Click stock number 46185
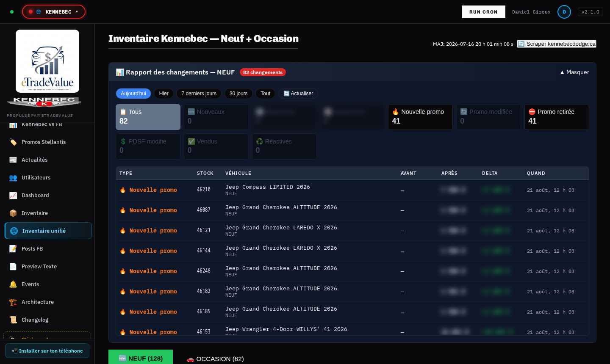 coord(204,312)
